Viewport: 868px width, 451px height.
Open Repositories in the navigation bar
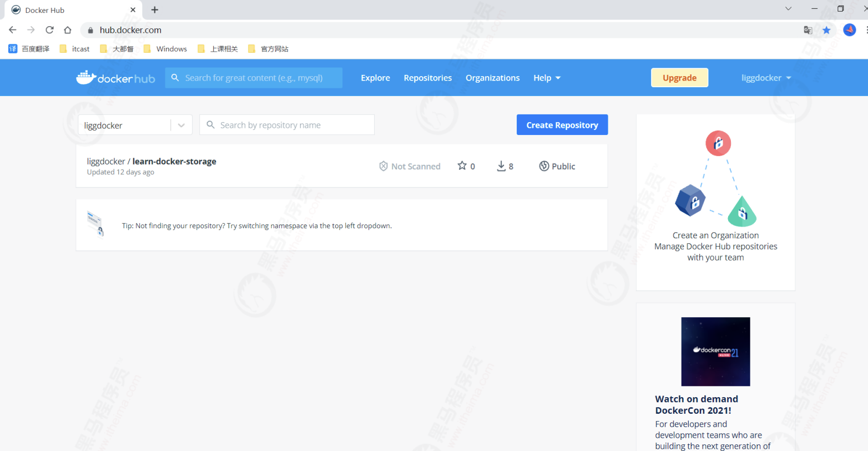[427, 78]
